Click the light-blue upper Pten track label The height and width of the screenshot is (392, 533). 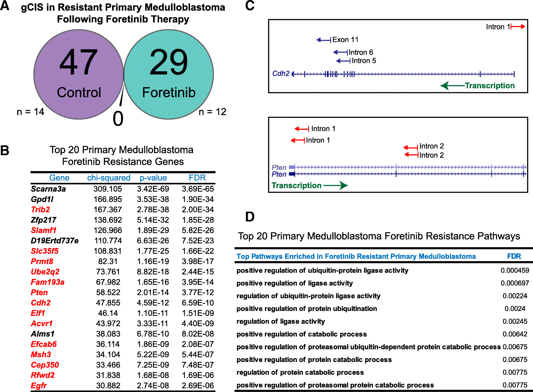point(279,167)
